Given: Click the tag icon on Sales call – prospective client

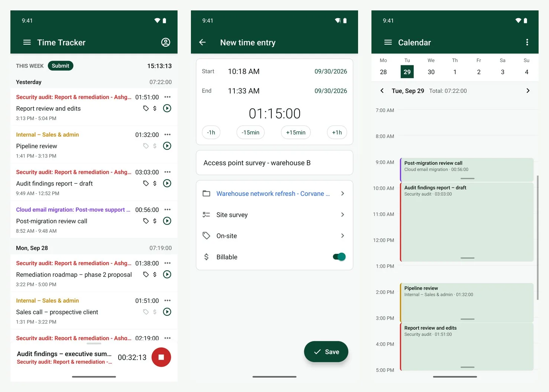Looking at the screenshot, I should pyautogui.click(x=146, y=312).
